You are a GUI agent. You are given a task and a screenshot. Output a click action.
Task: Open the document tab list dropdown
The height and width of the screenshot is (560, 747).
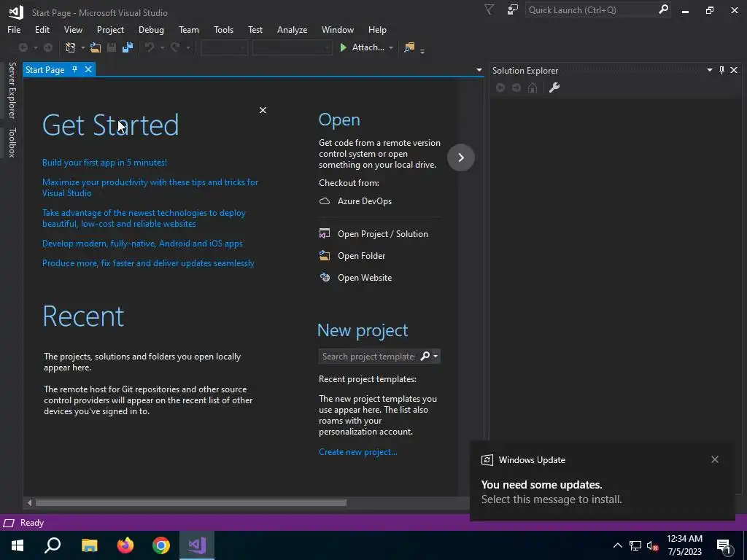click(x=479, y=70)
